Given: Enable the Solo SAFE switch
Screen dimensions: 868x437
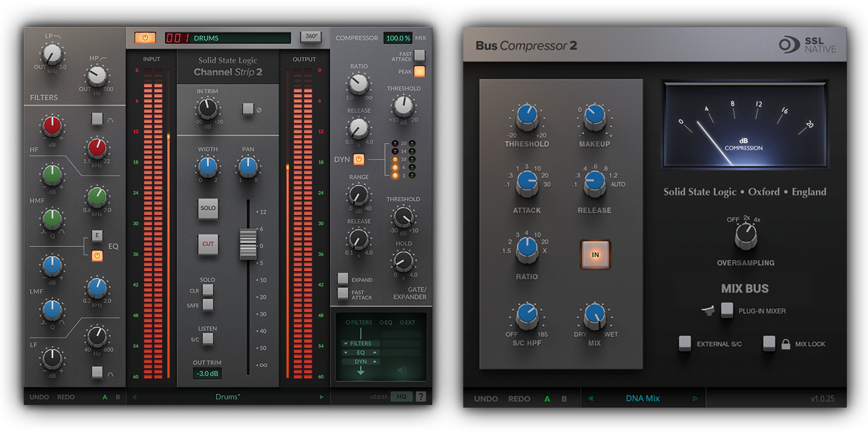Looking at the screenshot, I should 208,304.
